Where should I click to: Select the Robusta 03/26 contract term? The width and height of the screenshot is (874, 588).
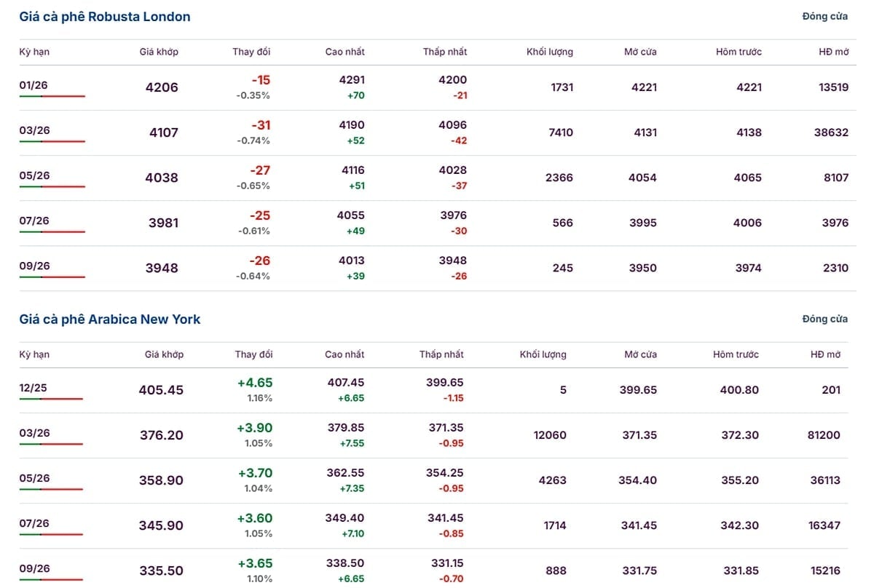coord(34,130)
